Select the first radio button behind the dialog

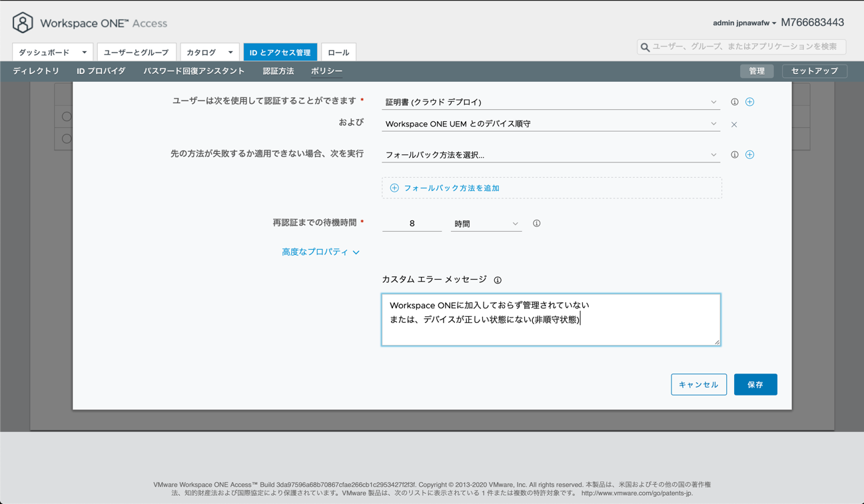click(67, 117)
